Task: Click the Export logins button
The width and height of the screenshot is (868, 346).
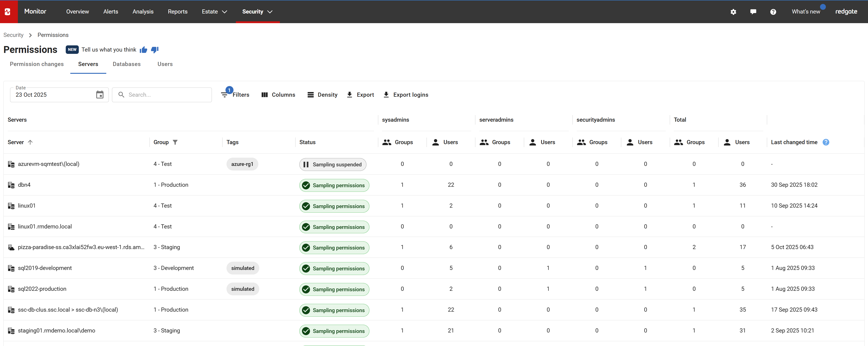Action: coord(406,95)
